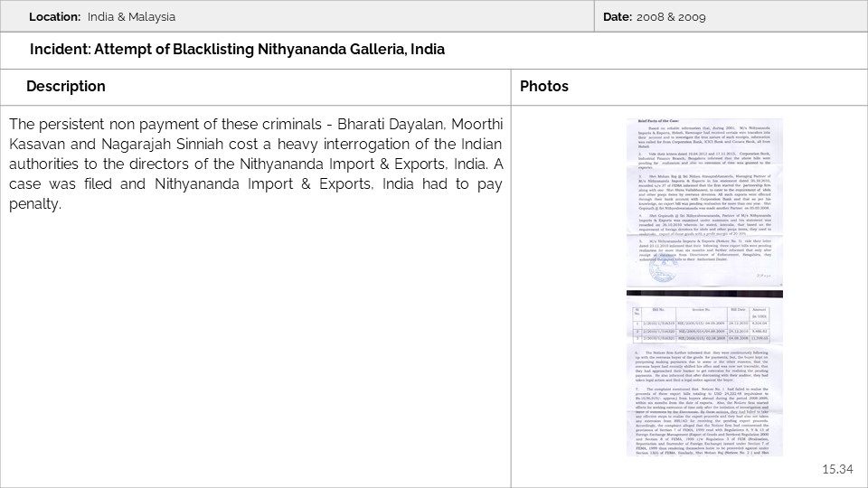Click the table inside the lower document scan
This screenshot has width=868, height=488.
(704, 319)
